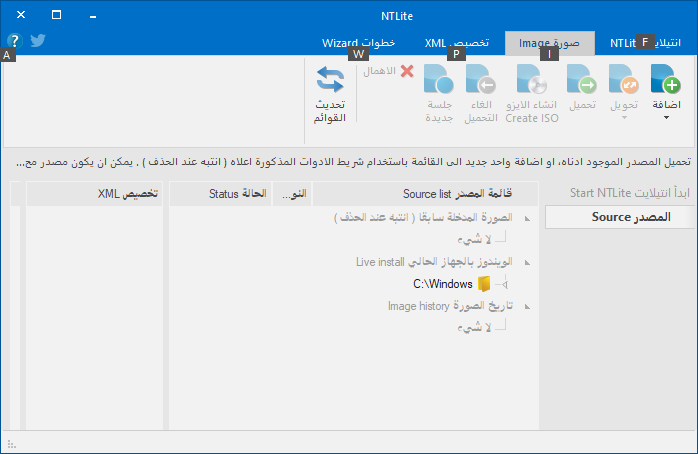This screenshot has width=698, height=454.
Task: Open the تحويل dropdown arrow
Action: pos(625,118)
